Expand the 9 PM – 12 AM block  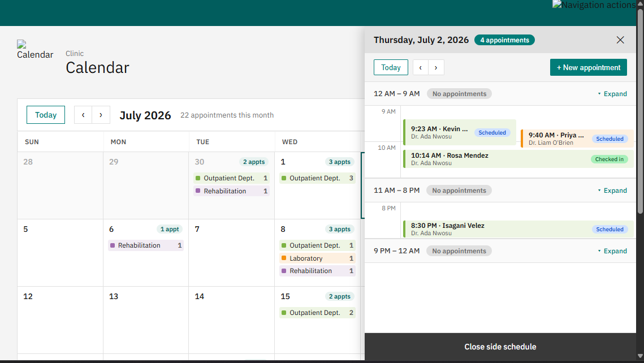pyautogui.click(x=612, y=251)
